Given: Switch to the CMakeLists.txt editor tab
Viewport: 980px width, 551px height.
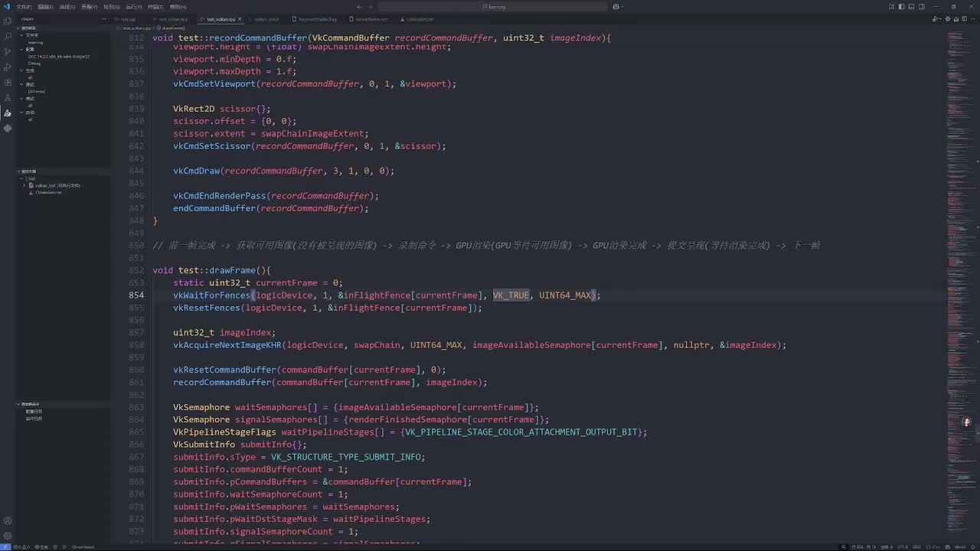Looking at the screenshot, I should (x=418, y=19).
